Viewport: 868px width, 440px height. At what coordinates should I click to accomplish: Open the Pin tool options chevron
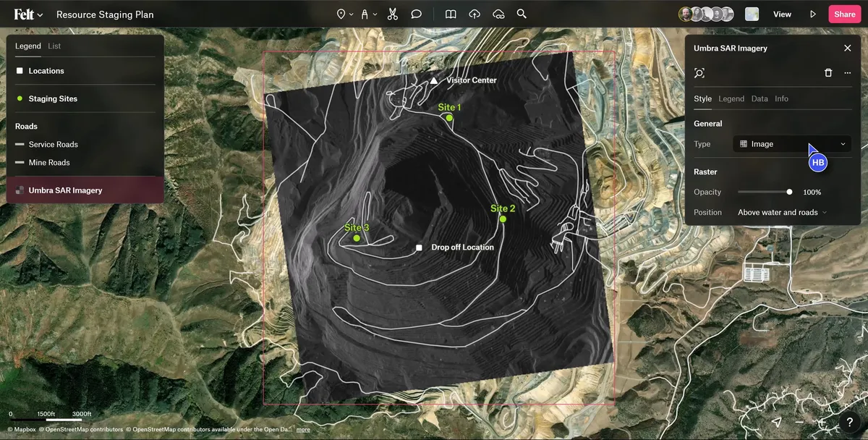(352, 14)
